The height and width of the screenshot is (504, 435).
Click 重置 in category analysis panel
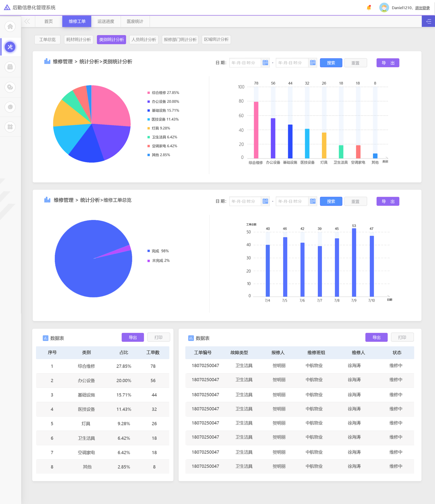355,63
